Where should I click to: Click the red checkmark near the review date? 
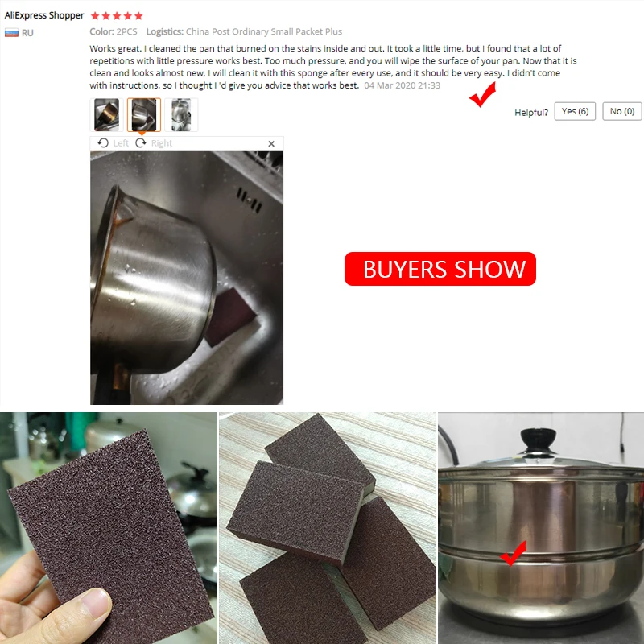[x=482, y=94]
